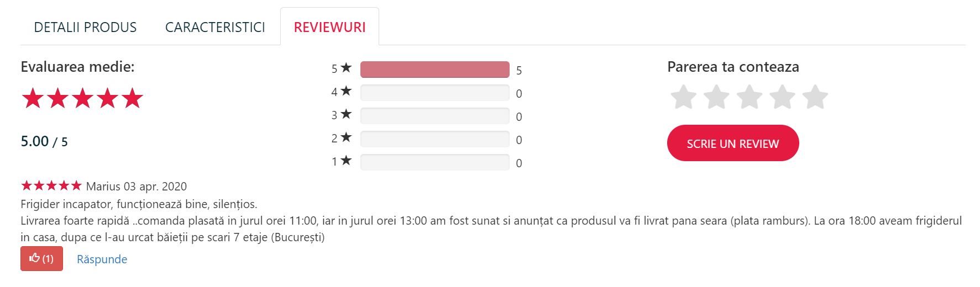The width and height of the screenshot is (980, 287).
Task: Click the Răspunde reply link
Action: [102, 259]
